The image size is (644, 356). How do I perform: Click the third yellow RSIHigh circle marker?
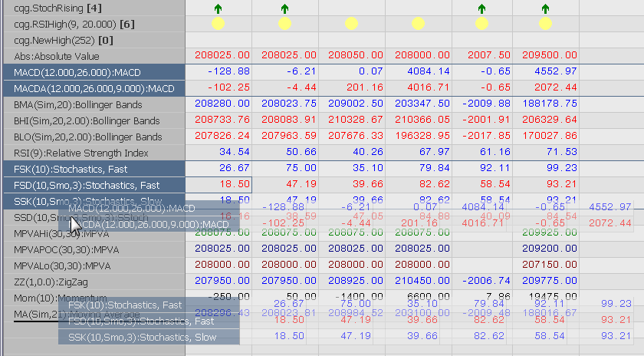click(x=351, y=24)
